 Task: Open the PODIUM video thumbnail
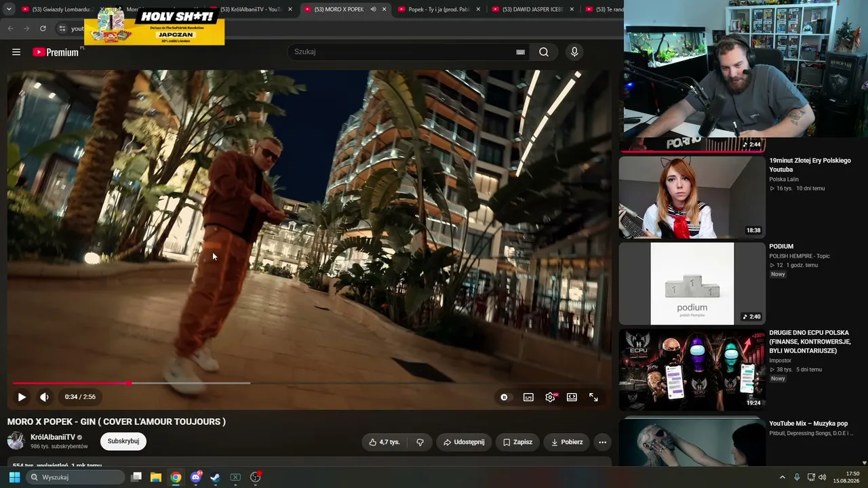pyautogui.click(x=692, y=283)
